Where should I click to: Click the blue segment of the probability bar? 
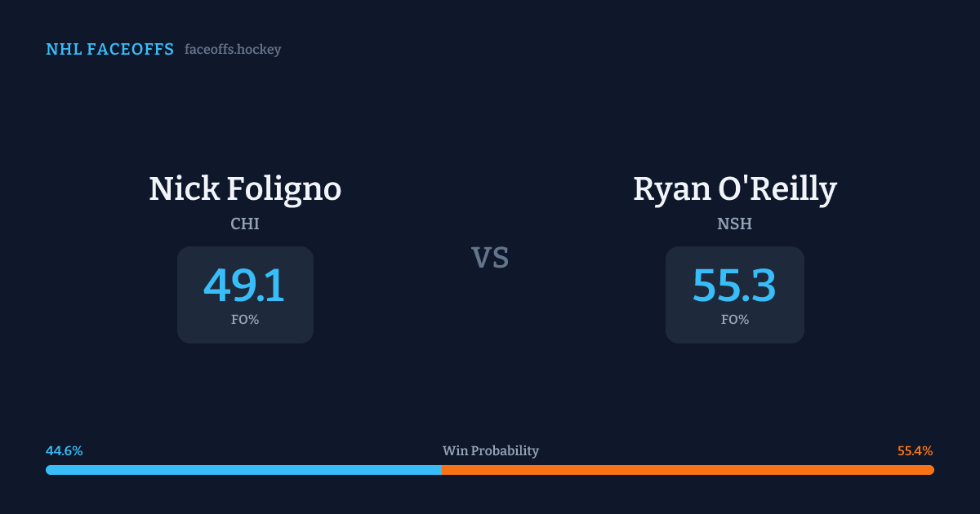(x=243, y=470)
